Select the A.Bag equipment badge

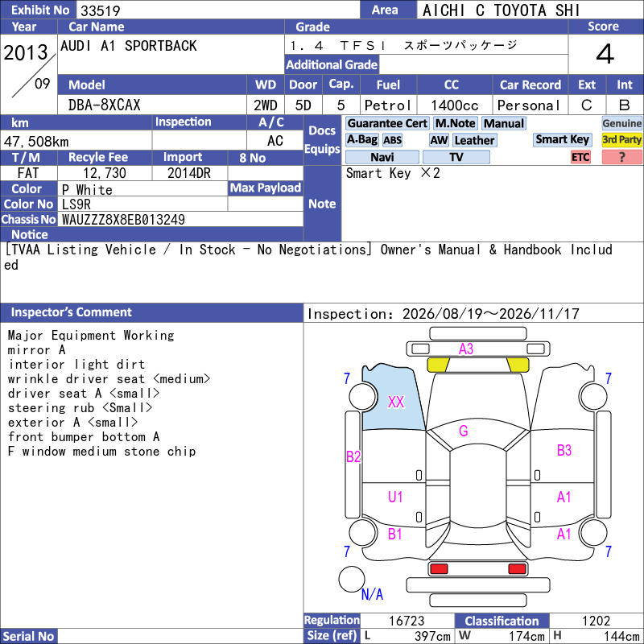[x=361, y=140]
